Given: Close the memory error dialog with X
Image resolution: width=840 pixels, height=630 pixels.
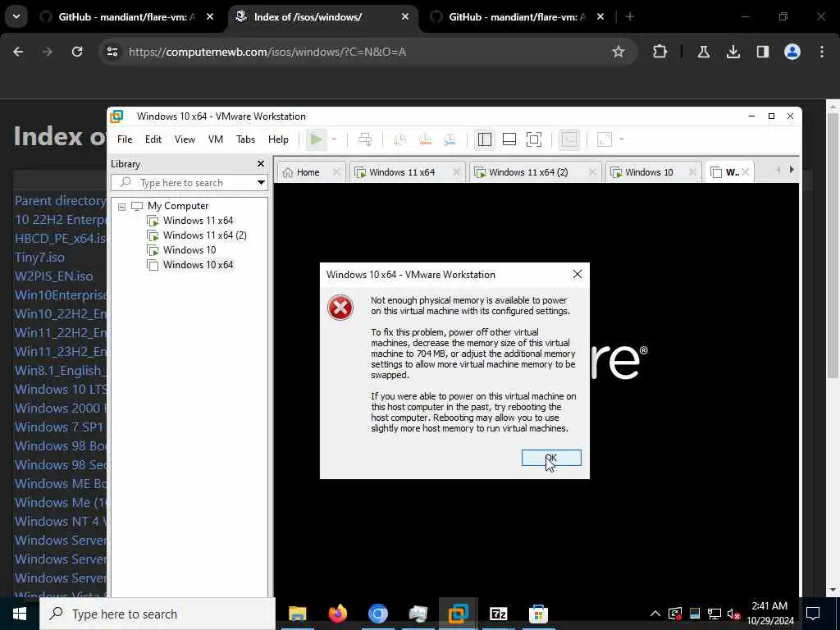Looking at the screenshot, I should click(x=577, y=274).
